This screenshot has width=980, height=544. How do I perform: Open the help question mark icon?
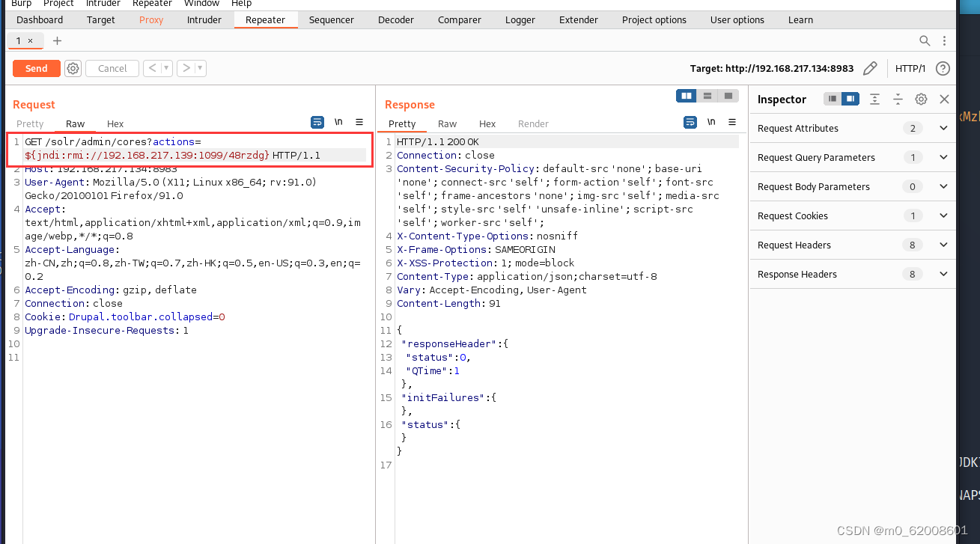click(943, 68)
